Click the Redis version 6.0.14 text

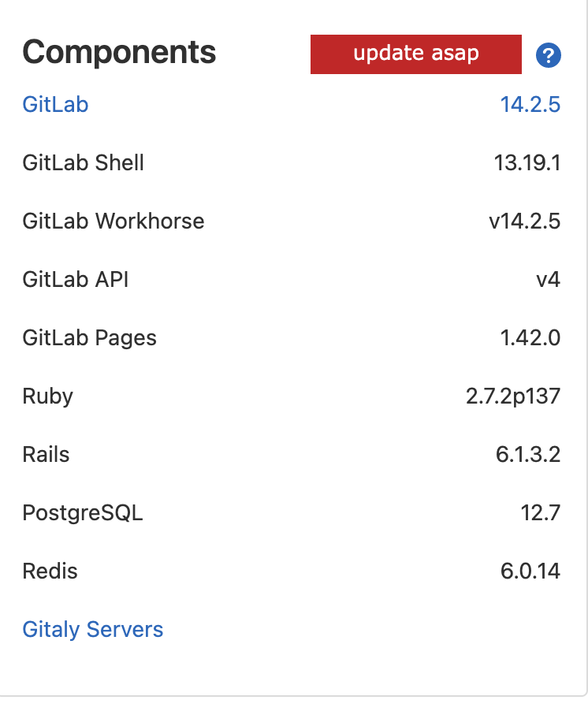[x=530, y=571]
